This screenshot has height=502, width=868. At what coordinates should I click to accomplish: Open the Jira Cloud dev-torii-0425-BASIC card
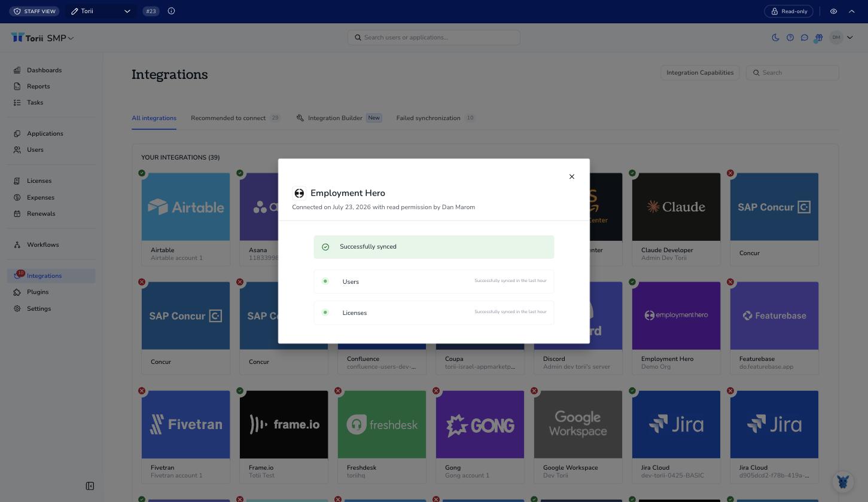coord(676,437)
